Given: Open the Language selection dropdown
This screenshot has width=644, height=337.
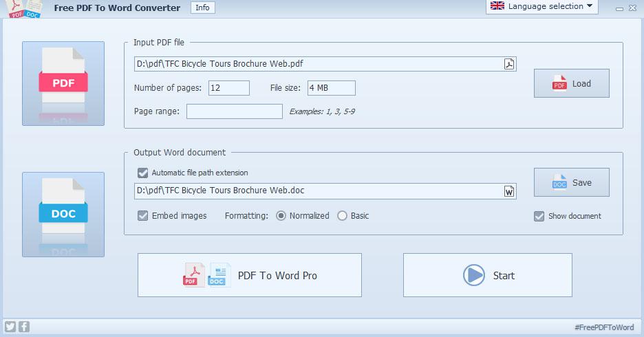Looking at the screenshot, I should tap(541, 7).
